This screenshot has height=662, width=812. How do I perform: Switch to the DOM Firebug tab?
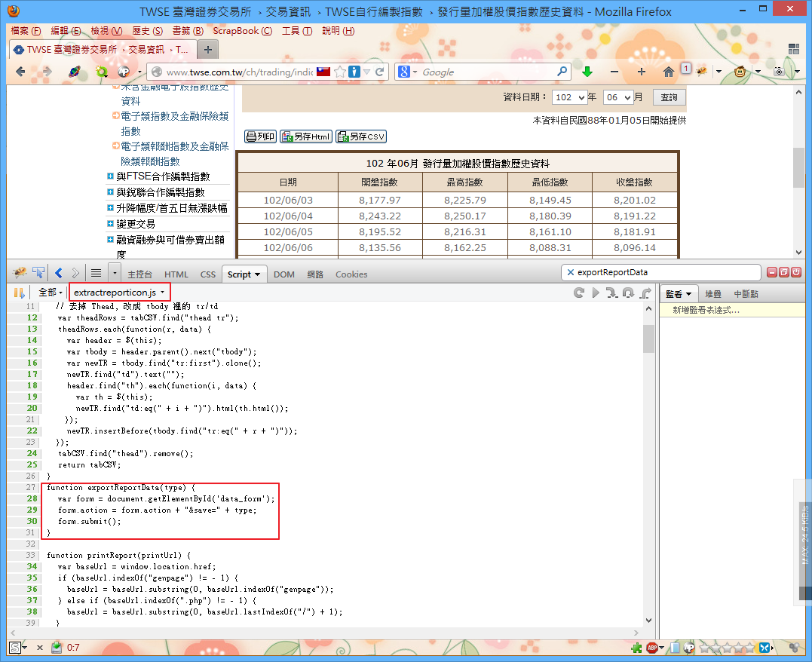click(x=283, y=274)
